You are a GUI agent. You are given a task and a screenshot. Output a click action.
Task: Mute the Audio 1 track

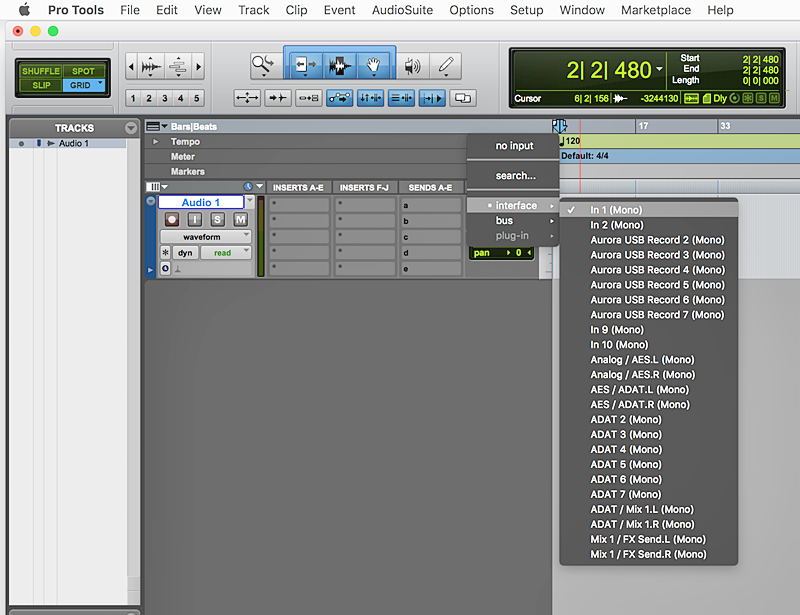(x=240, y=219)
